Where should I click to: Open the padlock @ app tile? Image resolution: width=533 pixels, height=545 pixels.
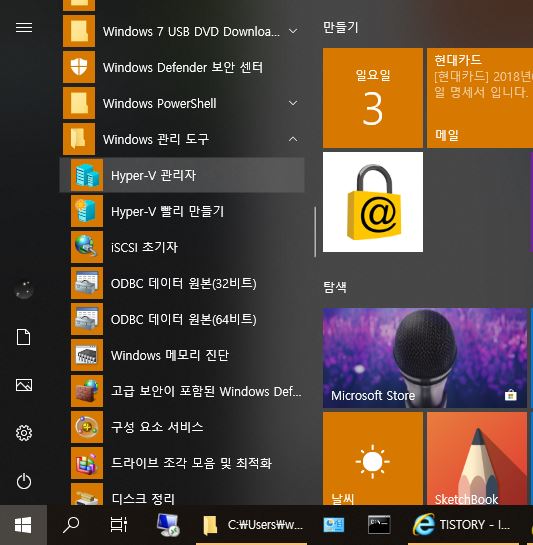(373, 202)
